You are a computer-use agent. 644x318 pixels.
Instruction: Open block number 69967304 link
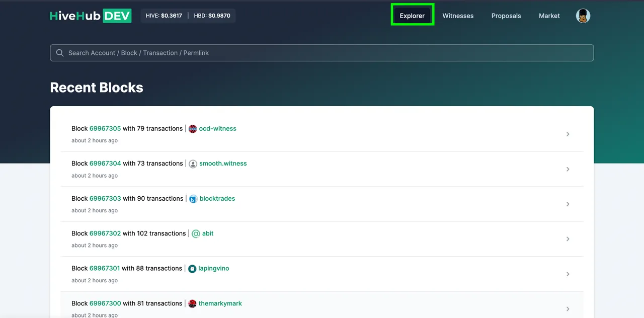click(105, 164)
